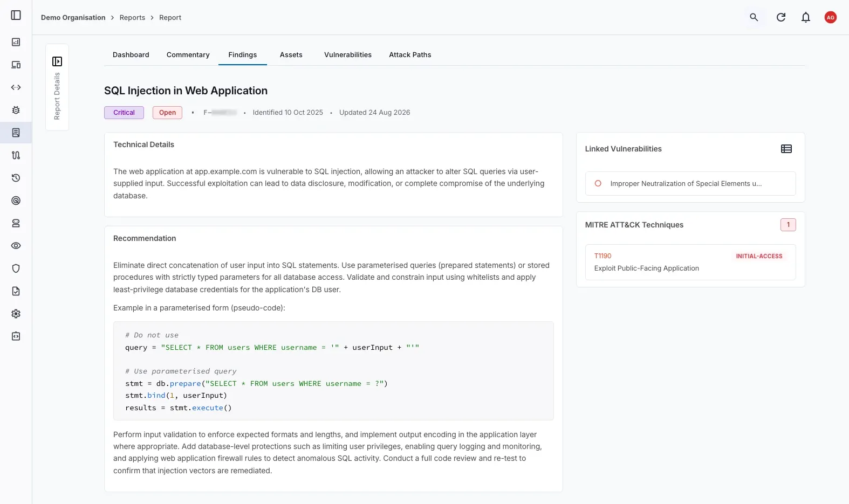This screenshot has width=849, height=504.
Task: Open the code clipboard icon at sidebar bottom
Action: [x=16, y=336]
